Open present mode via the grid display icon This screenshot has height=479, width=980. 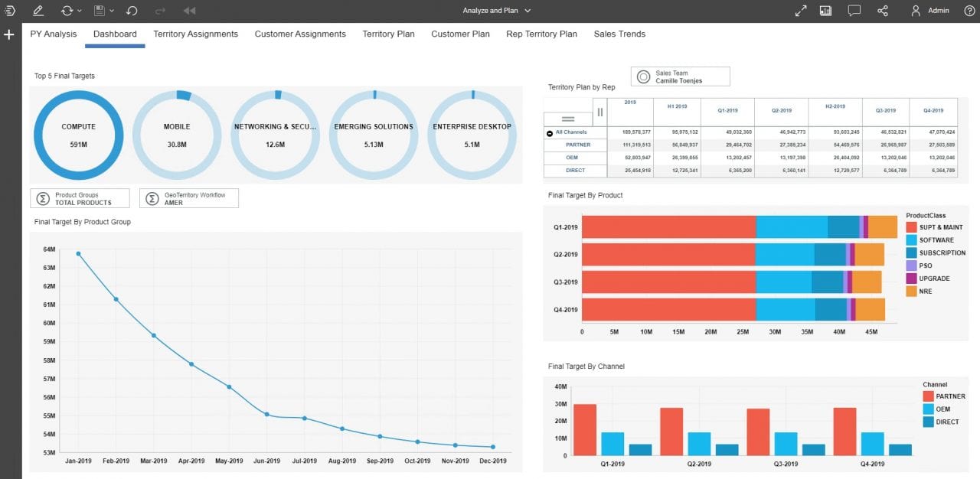(x=825, y=10)
